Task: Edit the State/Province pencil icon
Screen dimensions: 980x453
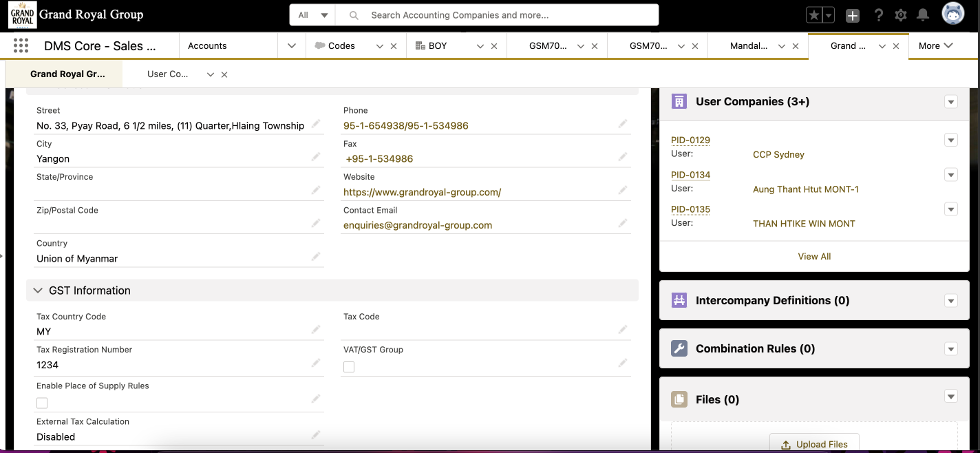Action: tap(316, 190)
